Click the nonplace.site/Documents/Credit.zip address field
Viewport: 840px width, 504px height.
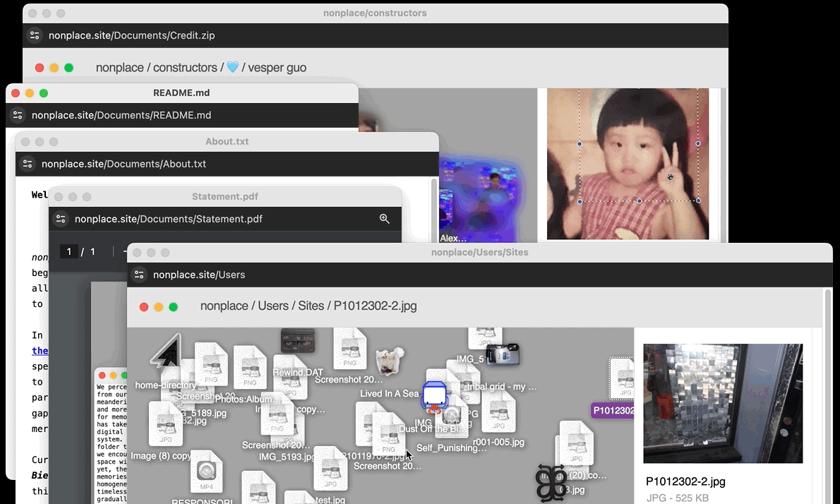point(132,35)
